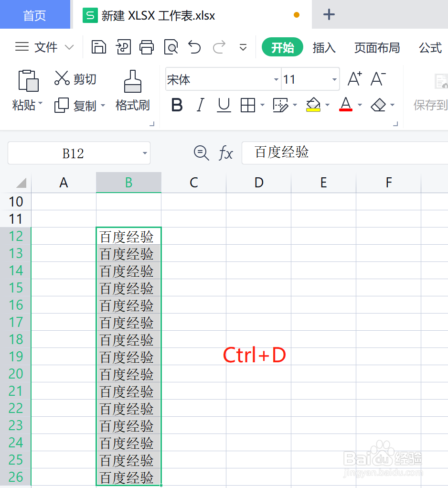Select column D header
Viewport: 448px width, 488px height.
tap(259, 183)
